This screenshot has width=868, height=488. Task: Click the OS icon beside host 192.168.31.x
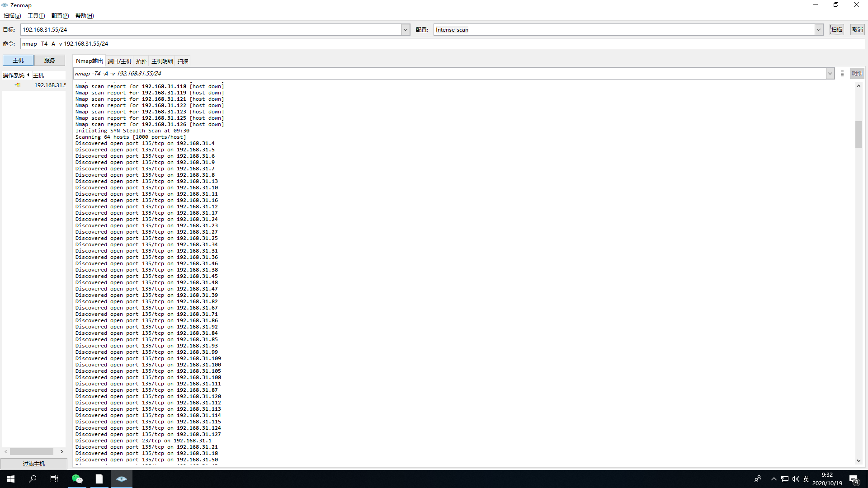[x=18, y=85]
